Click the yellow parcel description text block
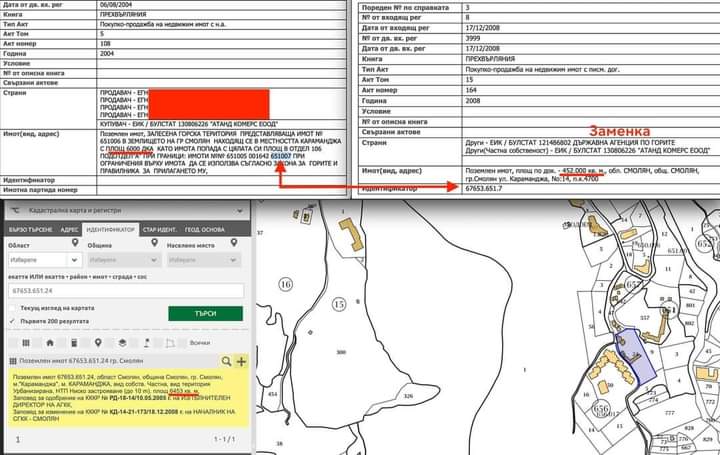The height and width of the screenshot is (455, 720). (128, 398)
